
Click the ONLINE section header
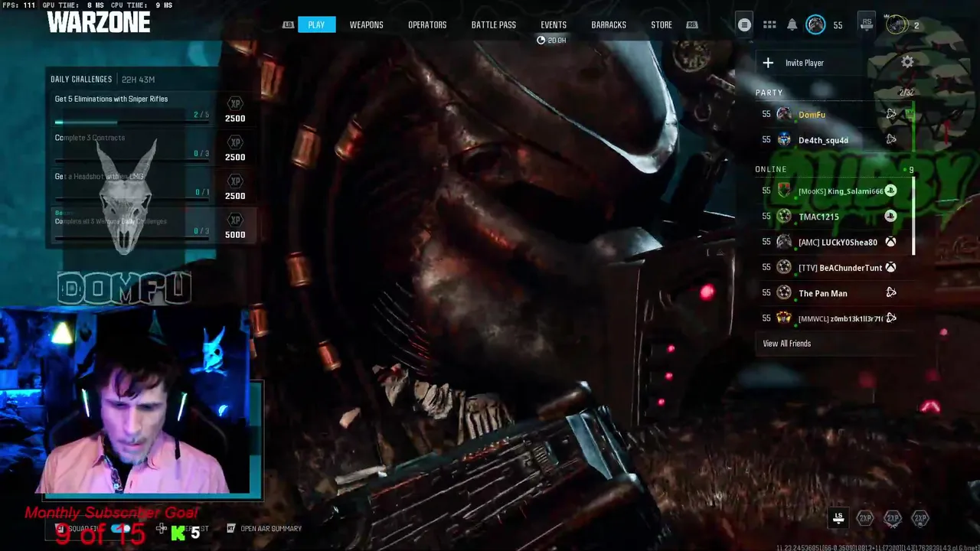pyautogui.click(x=770, y=169)
